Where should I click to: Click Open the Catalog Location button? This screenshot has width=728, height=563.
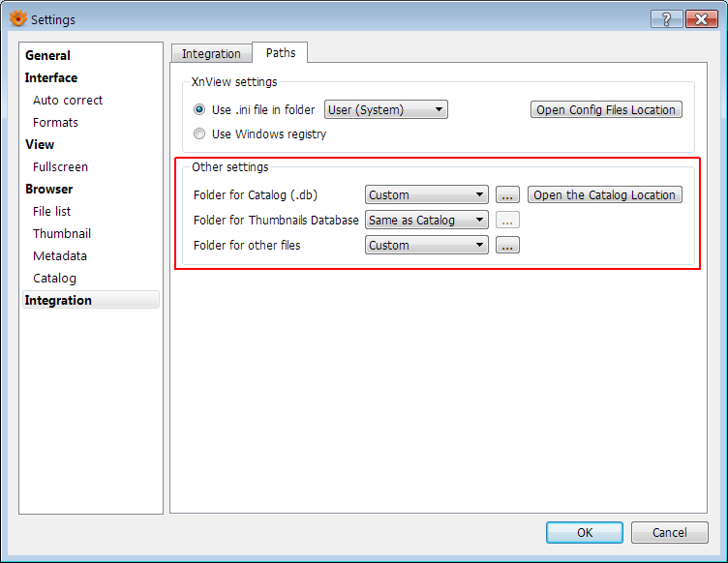pos(604,194)
